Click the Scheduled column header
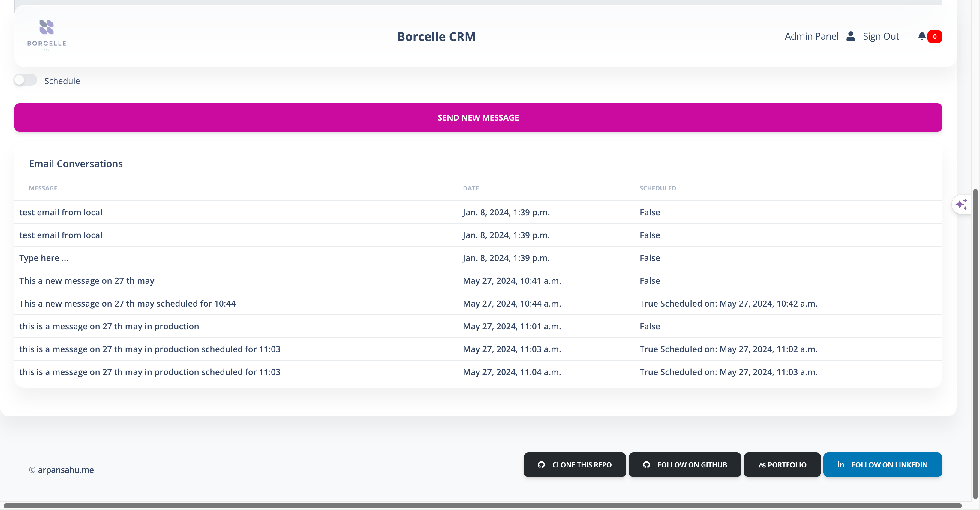980x510 pixels. [x=657, y=188]
